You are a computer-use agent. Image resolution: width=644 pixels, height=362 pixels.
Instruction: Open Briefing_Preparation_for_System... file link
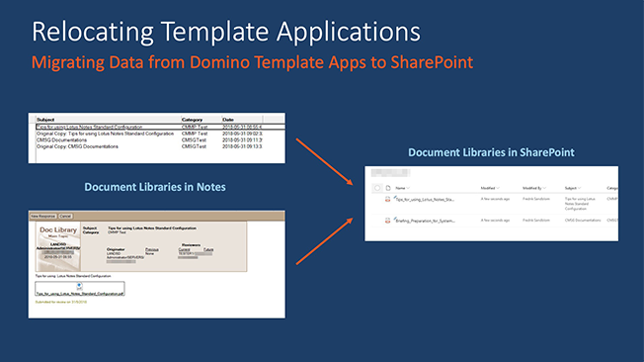point(425,221)
